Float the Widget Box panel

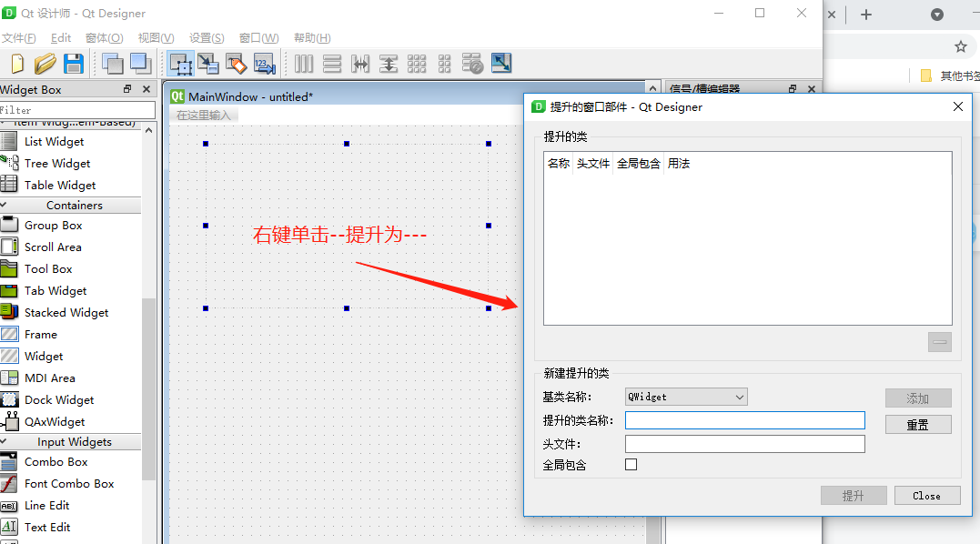[x=127, y=89]
